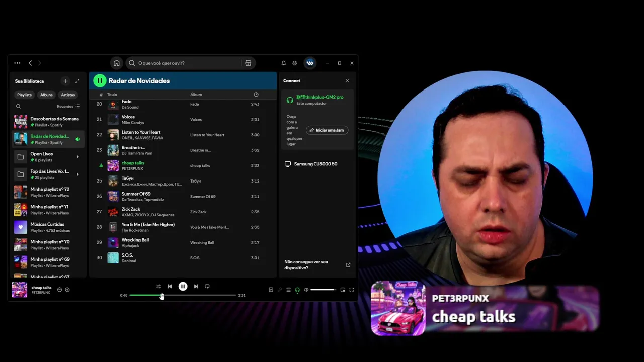Open the notifications bell
The image size is (644, 362).
click(x=283, y=63)
